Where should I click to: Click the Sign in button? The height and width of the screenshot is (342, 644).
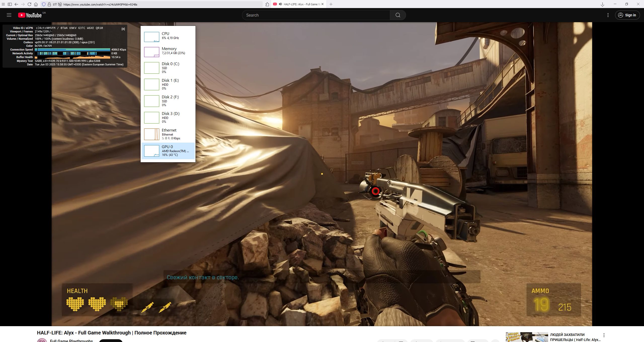[x=627, y=15]
